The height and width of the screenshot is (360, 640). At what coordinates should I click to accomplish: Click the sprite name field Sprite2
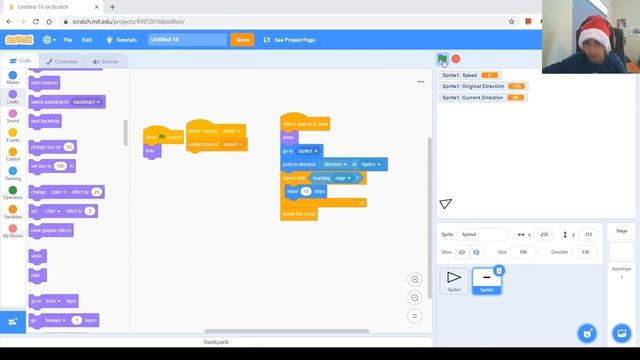[482, 234]
